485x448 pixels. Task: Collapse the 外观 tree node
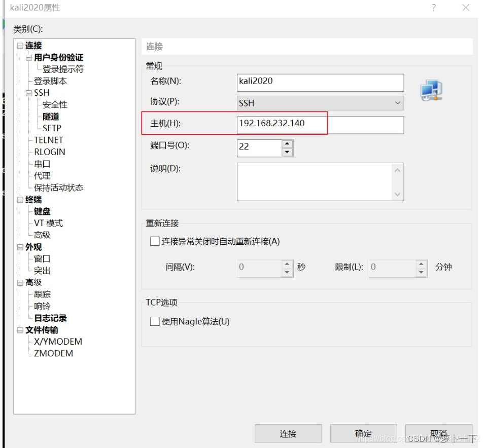click(x=20, y=247)
